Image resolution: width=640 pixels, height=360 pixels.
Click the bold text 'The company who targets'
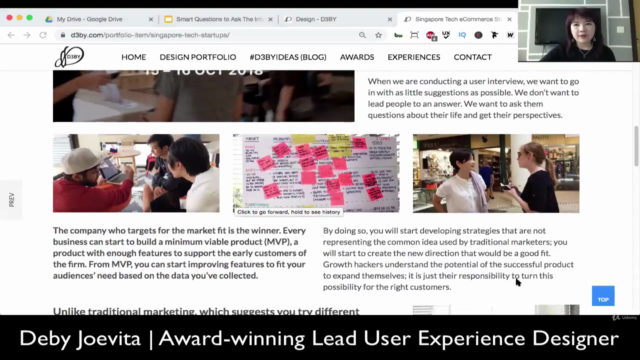[180, 253]
